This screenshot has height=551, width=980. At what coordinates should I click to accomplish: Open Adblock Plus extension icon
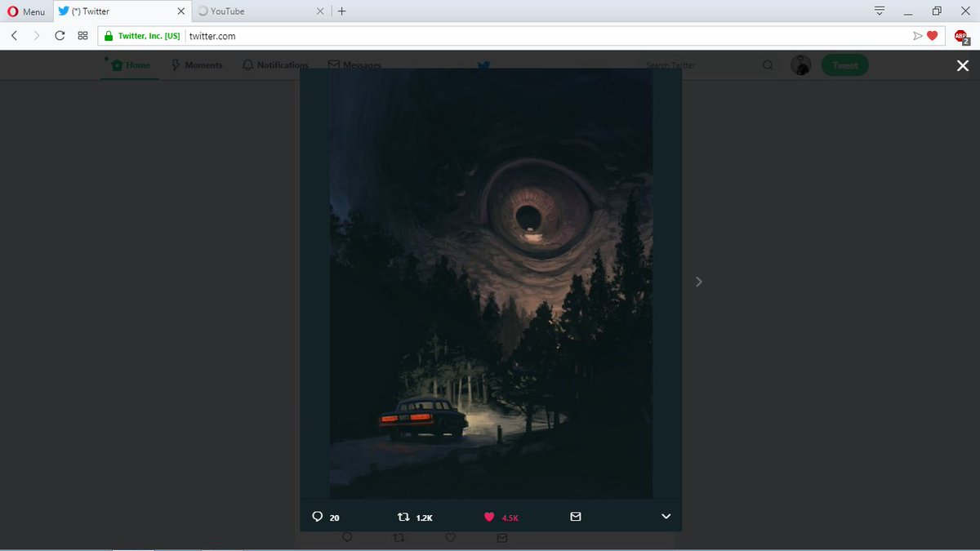[x=961, y=36]
